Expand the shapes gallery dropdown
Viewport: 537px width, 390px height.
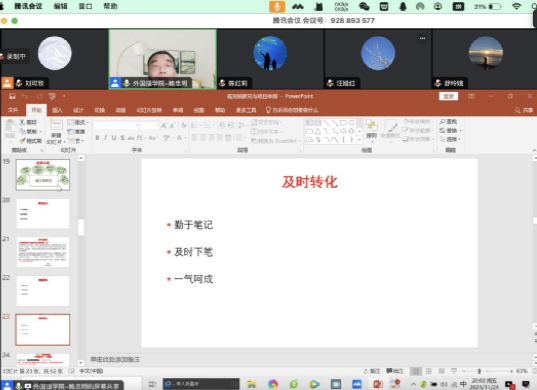coord(359,140)
